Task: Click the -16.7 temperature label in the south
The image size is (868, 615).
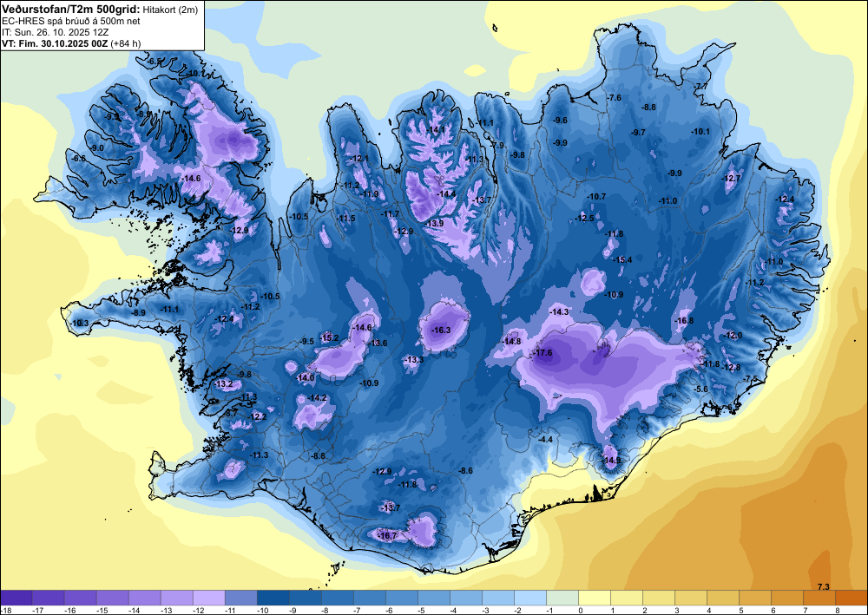Action: [387, 535]
